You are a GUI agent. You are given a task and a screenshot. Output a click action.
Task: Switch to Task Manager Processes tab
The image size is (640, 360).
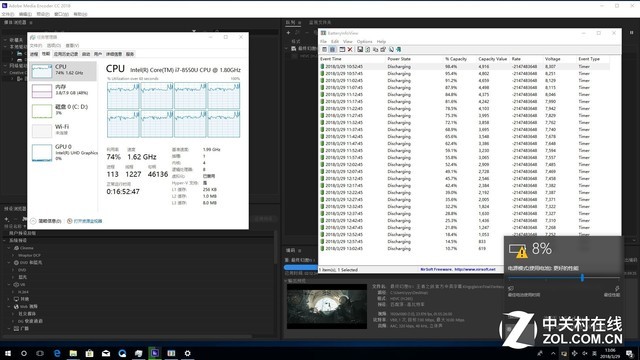pos(34,54)
